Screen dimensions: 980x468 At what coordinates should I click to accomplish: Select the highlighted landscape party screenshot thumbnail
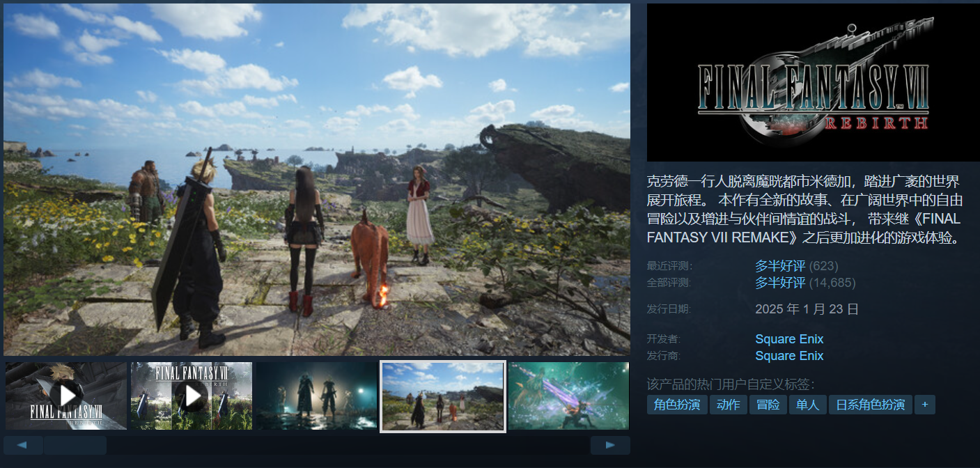click(443, 396)
